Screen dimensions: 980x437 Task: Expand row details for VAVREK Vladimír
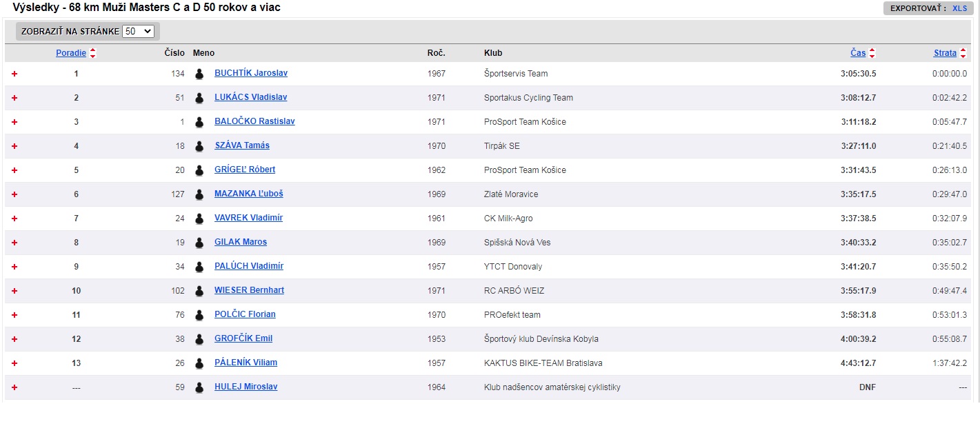pyautogui.click(x=14, y=218)
